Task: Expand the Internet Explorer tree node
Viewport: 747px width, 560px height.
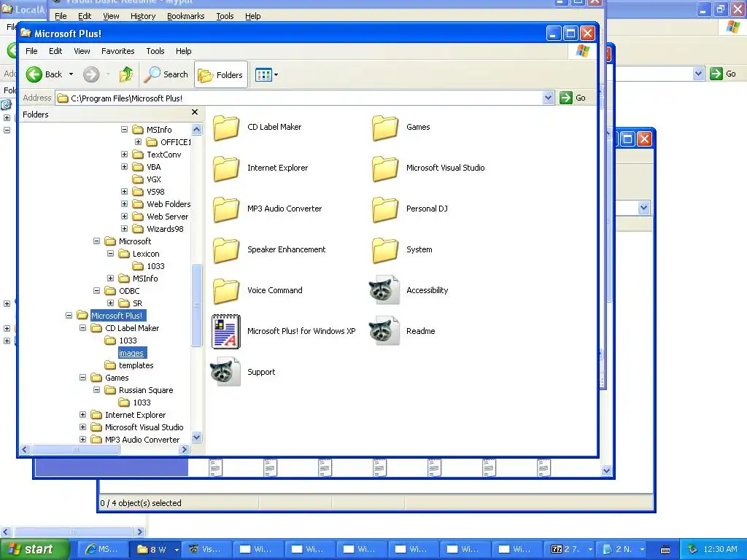Action: tap(83, 415)
